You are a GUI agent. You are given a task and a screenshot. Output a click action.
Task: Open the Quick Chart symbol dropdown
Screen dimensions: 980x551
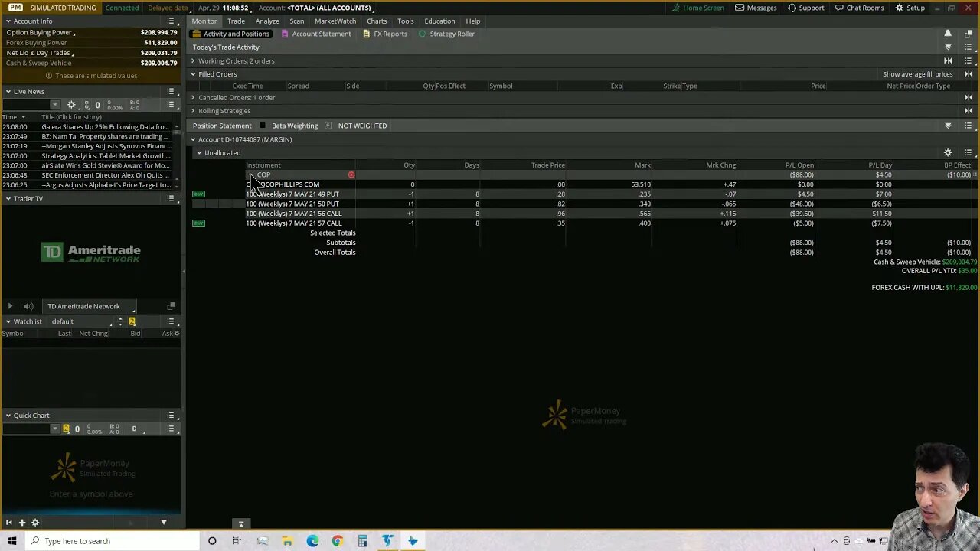(55, 429)
